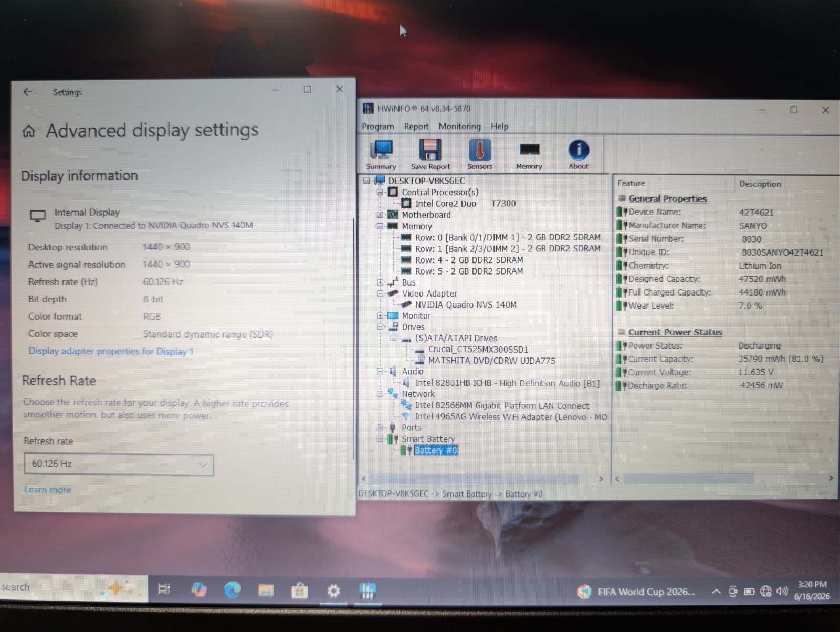Screen dimensions: 840x632
Task: Open the Monitoring menu in HWiNFO
Action: coord(459,127)
